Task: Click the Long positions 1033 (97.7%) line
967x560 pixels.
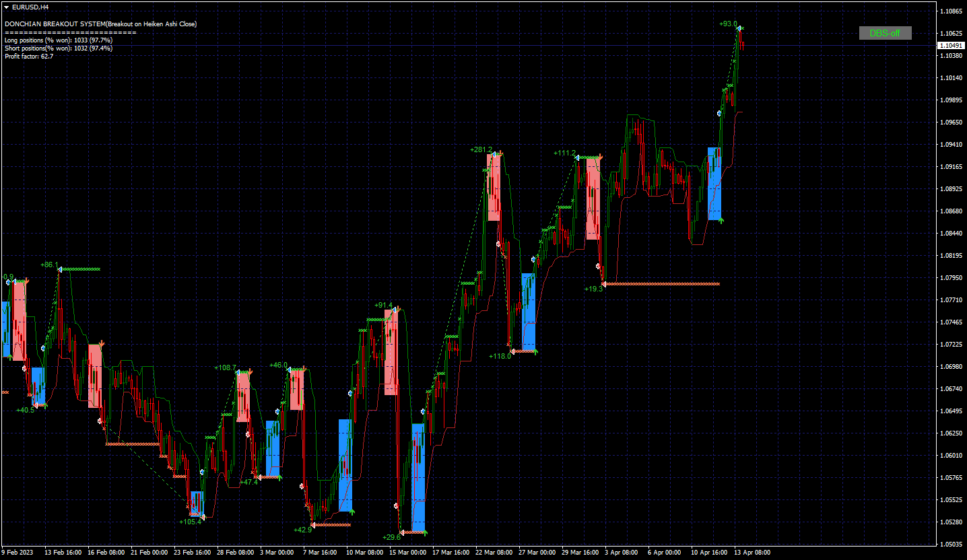Action: (59, 40)
